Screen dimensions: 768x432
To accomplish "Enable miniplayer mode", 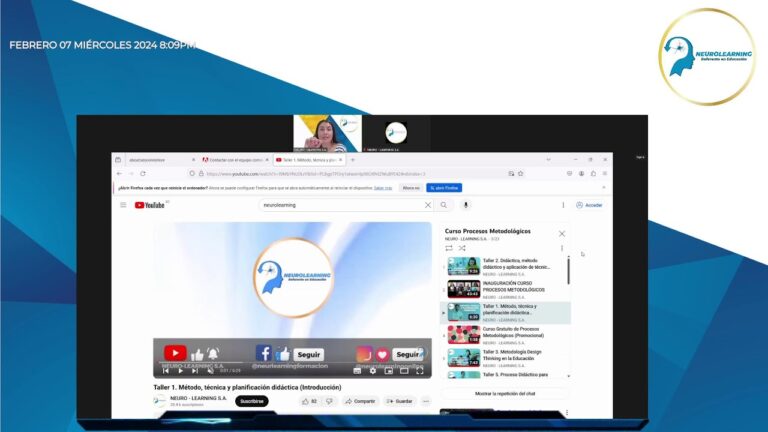I will [388, 371].
